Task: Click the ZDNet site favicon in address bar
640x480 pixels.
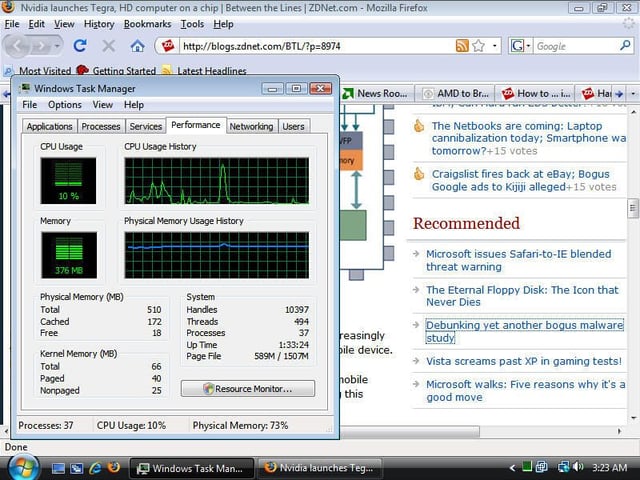Action: 168,46
